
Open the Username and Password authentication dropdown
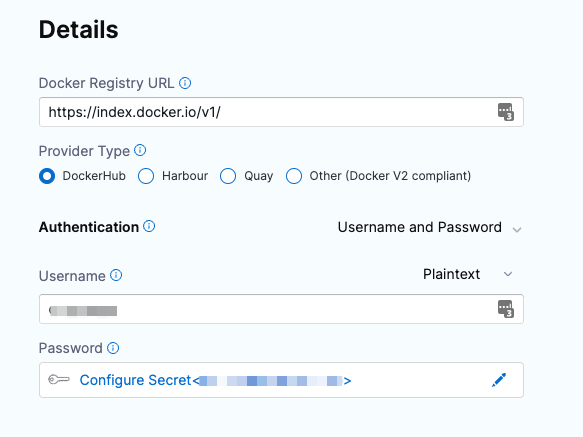coord(429,227)
